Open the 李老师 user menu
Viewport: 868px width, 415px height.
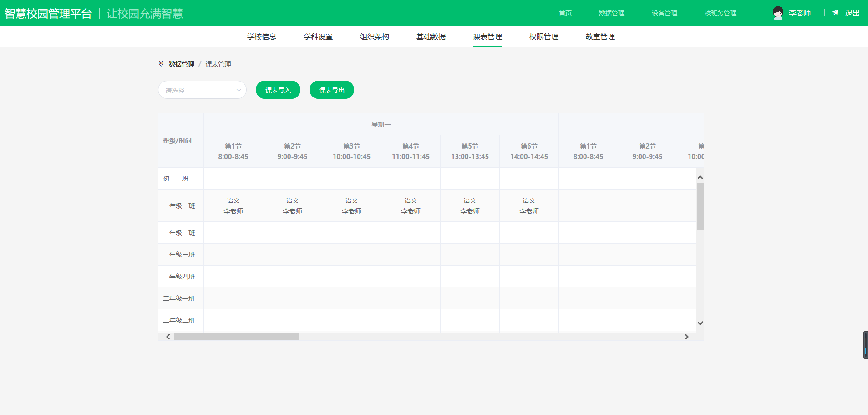[800, 13]
